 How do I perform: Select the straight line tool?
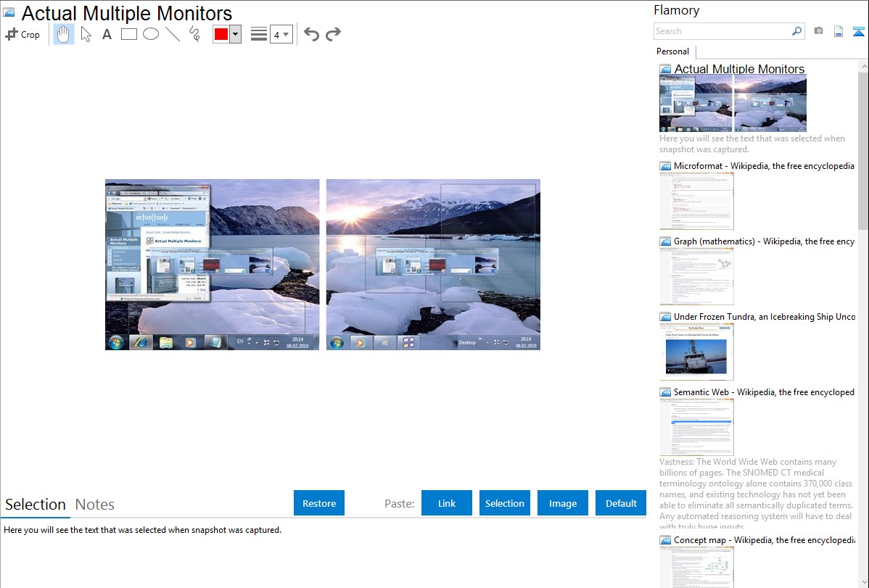click(173, 34)
